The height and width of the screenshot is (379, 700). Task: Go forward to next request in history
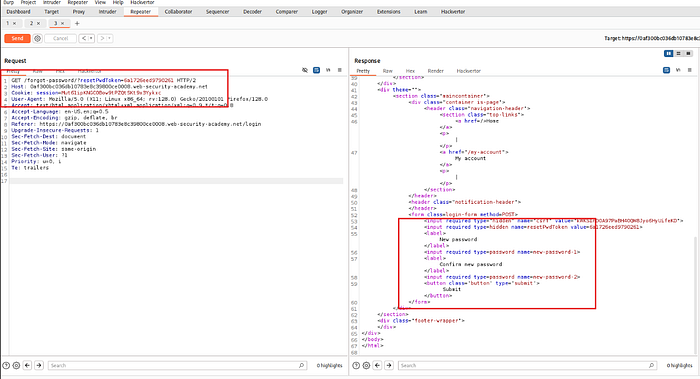point(102,38)
